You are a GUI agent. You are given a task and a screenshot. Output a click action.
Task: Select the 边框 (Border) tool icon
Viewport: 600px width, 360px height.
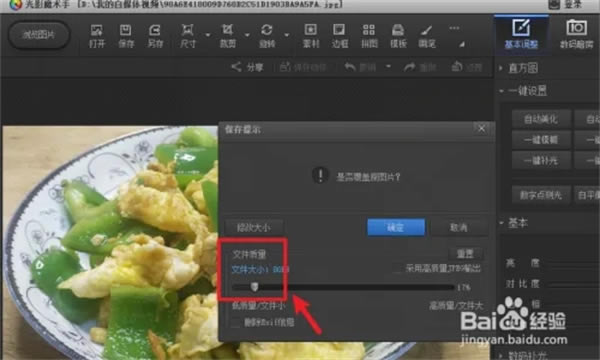pyautogui.click(x=340, y=36)
